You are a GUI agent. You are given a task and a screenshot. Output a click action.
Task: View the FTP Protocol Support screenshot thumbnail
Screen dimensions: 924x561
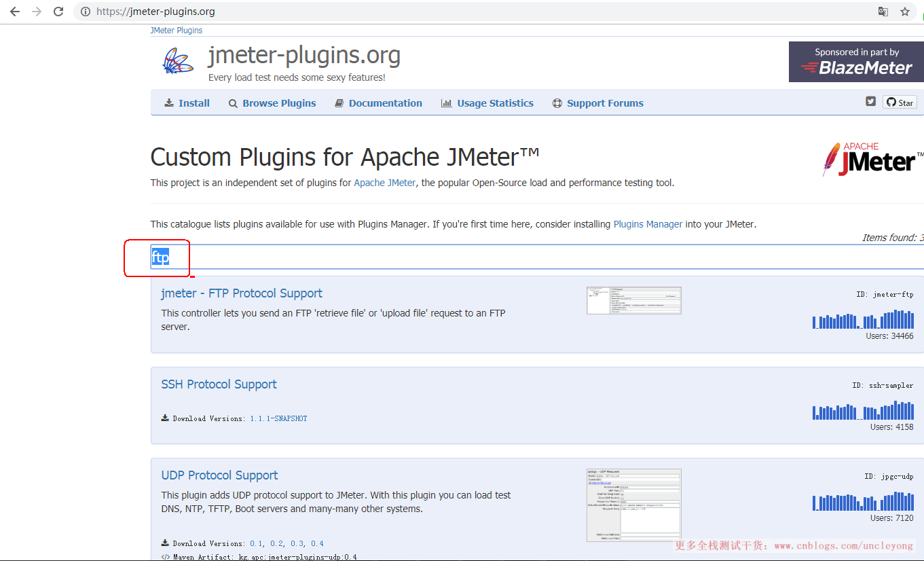pyautogui.click(x=634, y=300)
